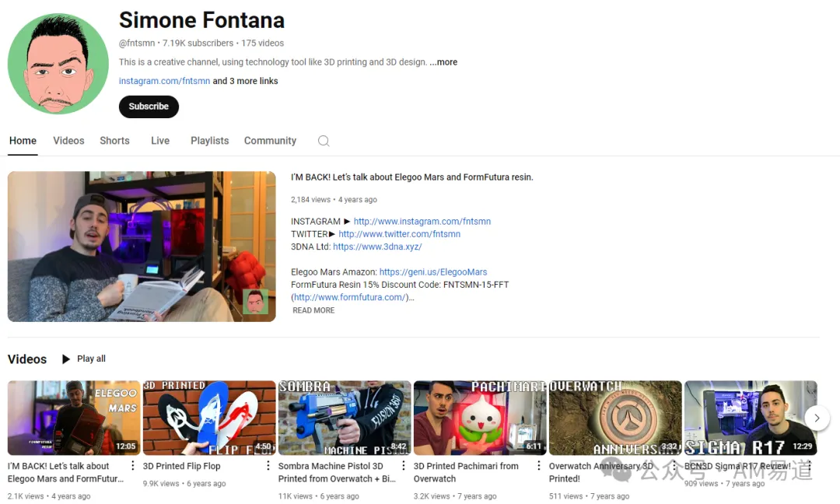Open options menu for 3D Printed Flip Flop
The width and height of the screenshot is (840, 504).
(268, 466)
